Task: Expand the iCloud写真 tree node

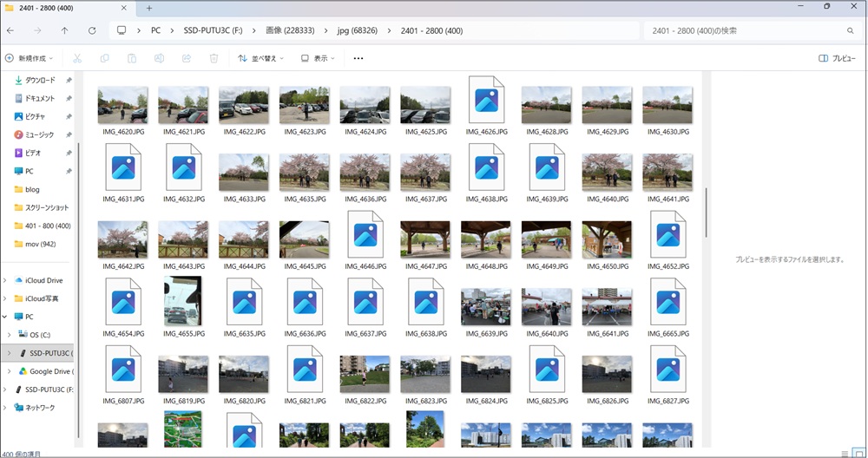Action: [x=5, y=298]
